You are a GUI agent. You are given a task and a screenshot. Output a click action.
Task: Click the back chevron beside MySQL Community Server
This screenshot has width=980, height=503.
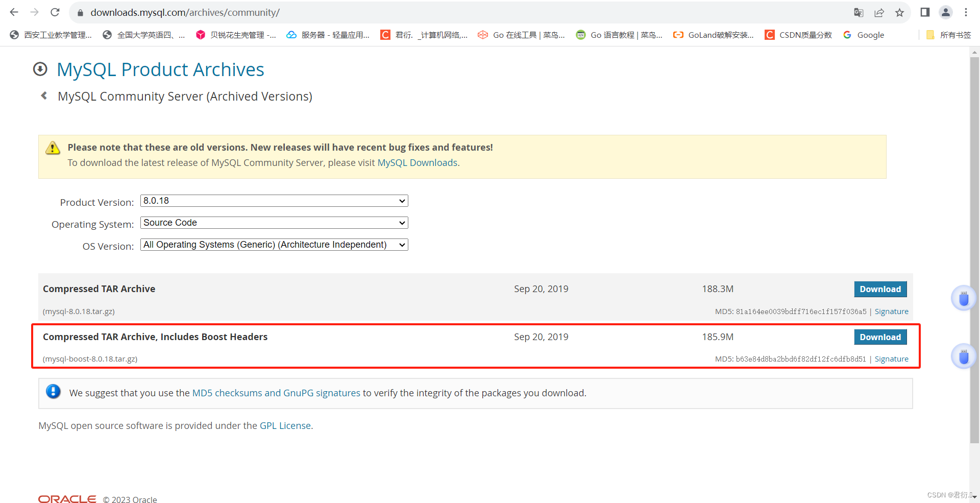click(44, 95)
